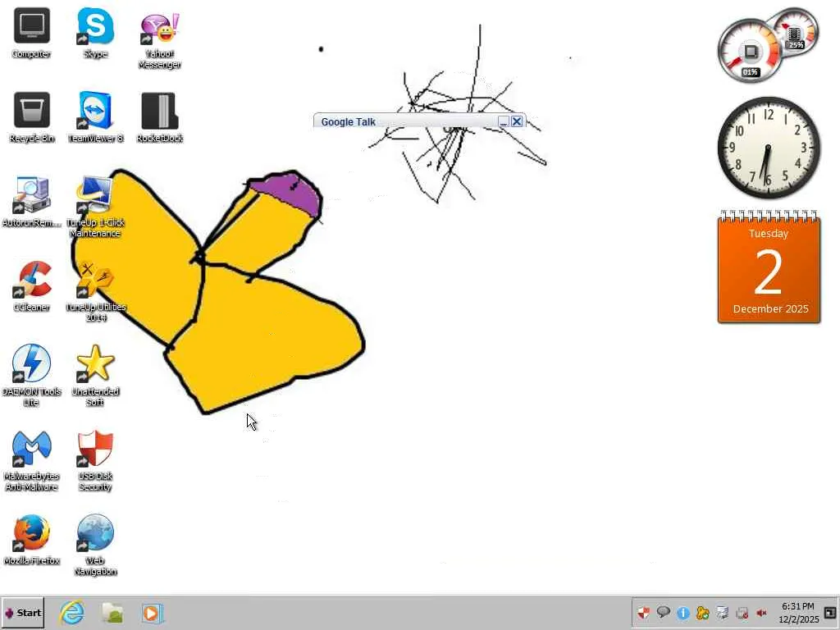Launch Internet Explorer from the taskbar
The height and width of the screenshot is (630, 840).
pos(72,613)
